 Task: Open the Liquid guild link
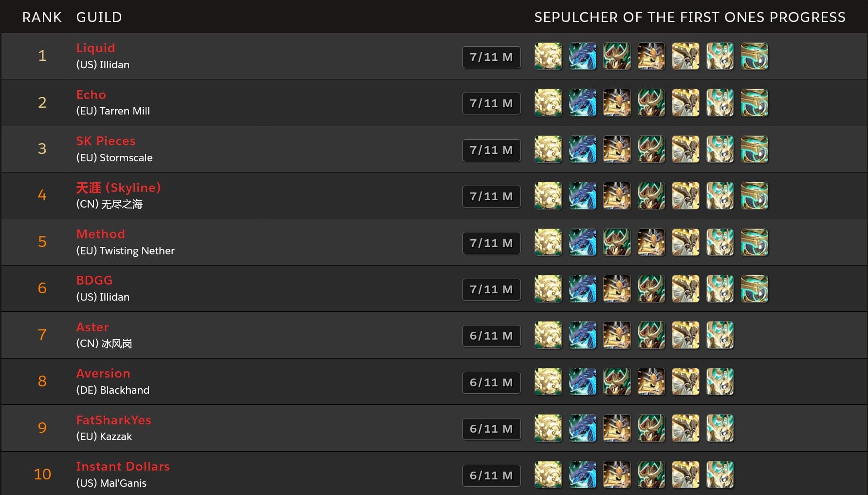[95, 48]
